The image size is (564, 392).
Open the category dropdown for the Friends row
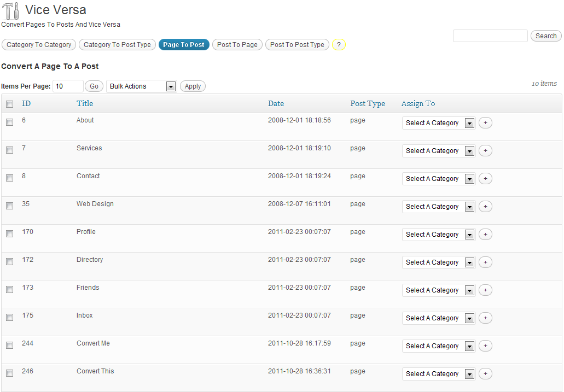[x=438, y=290]
